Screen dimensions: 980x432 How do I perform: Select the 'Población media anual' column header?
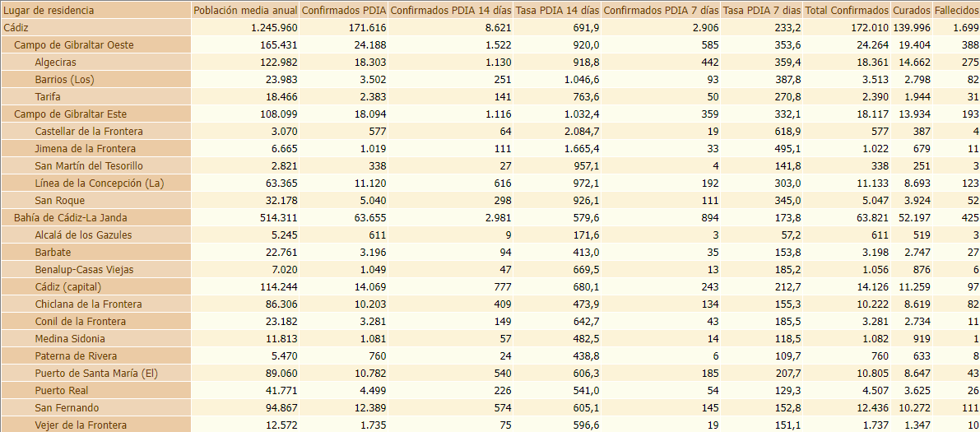244,11
